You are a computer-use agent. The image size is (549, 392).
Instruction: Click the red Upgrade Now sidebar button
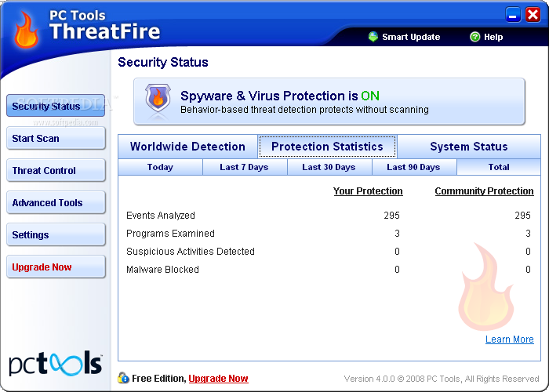click(55, 267)
